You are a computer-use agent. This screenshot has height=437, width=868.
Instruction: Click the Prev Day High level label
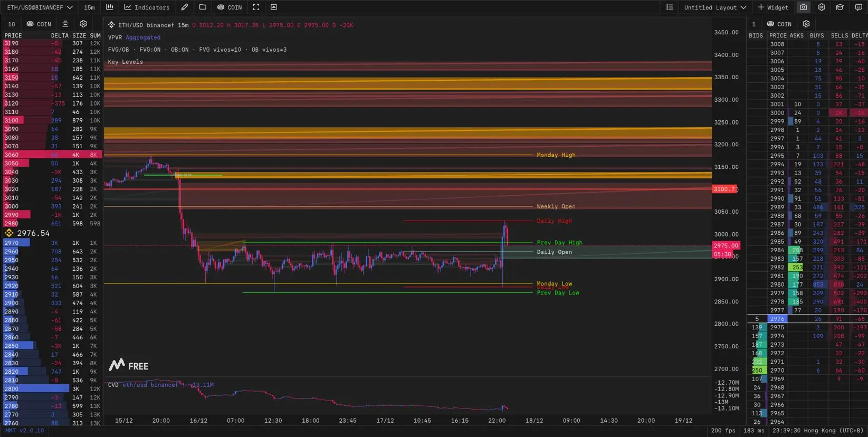click(x=560, y=242)
